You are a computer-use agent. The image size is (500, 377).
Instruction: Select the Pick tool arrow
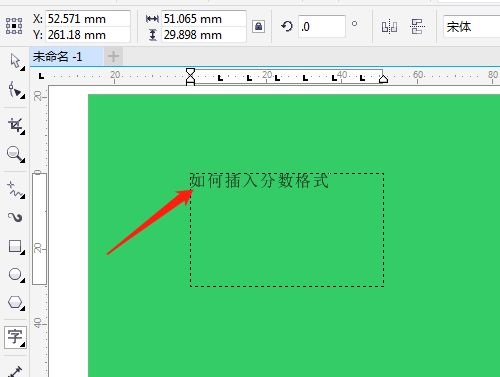point(15,61)
